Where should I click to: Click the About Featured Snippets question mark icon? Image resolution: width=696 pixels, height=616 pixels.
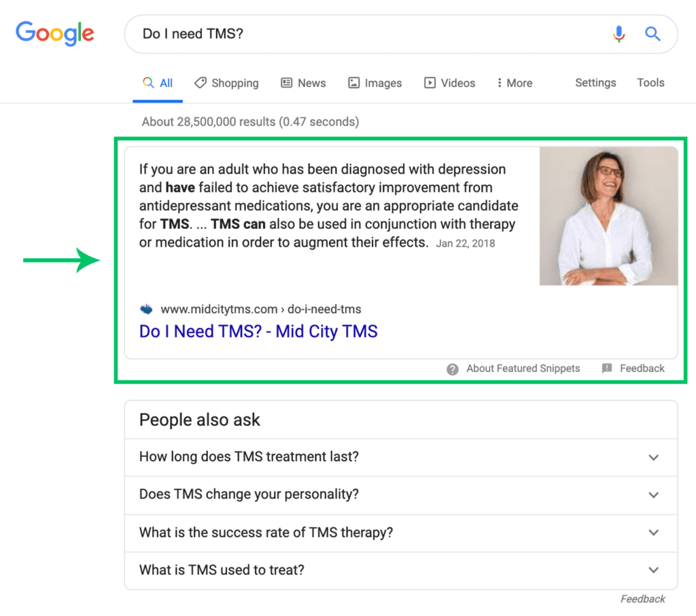pyautogui.click(x=452, y=369)
